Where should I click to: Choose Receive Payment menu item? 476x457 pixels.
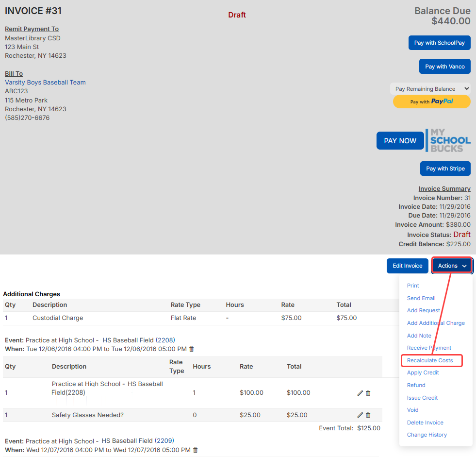(x=429, y=348)
